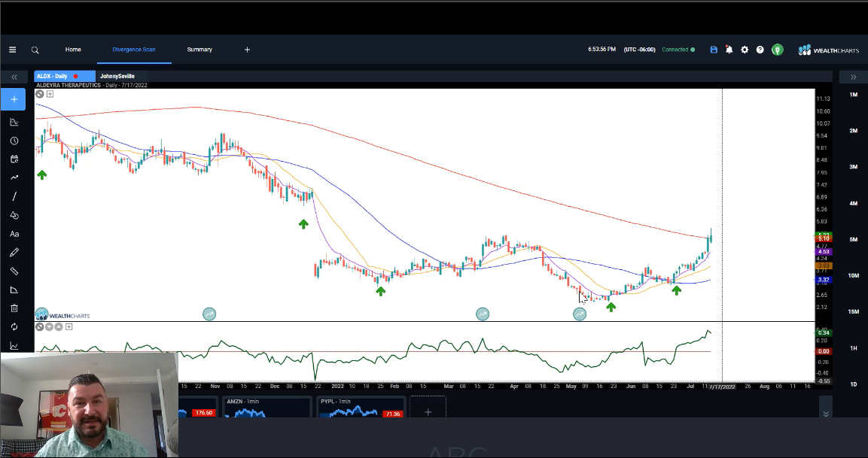Select the ruler measure tool
This screenshot has width=868, height=458.
(x=14, y=271)
